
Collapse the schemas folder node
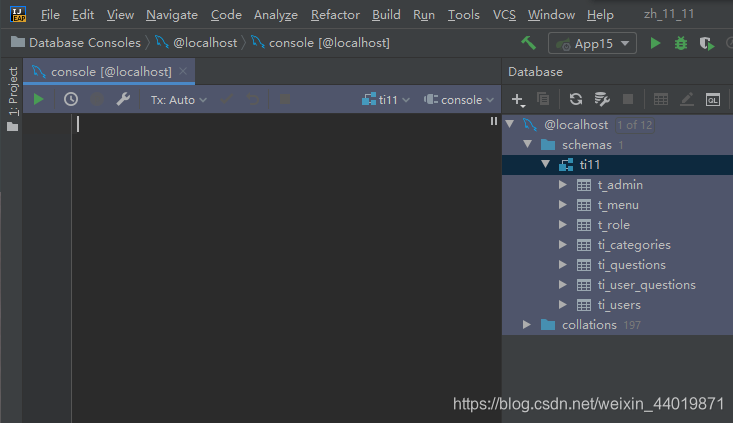pyautogui.click(x=528, y=144)
